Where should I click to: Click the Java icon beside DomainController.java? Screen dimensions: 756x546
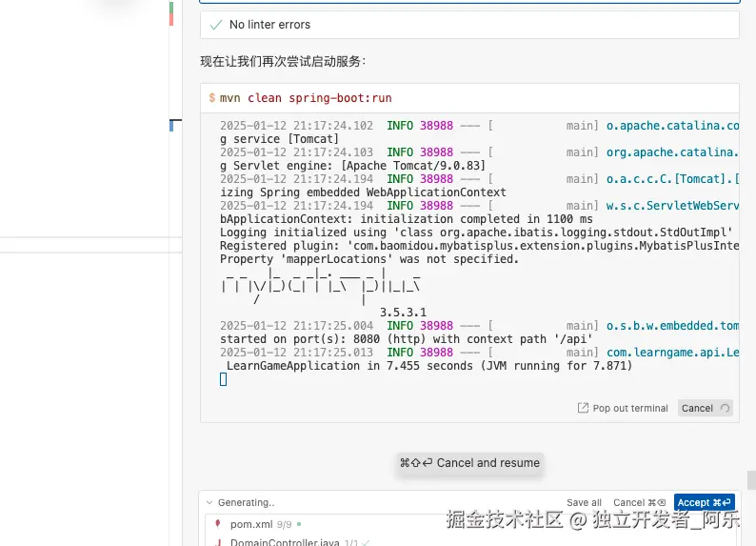(218, 542)
